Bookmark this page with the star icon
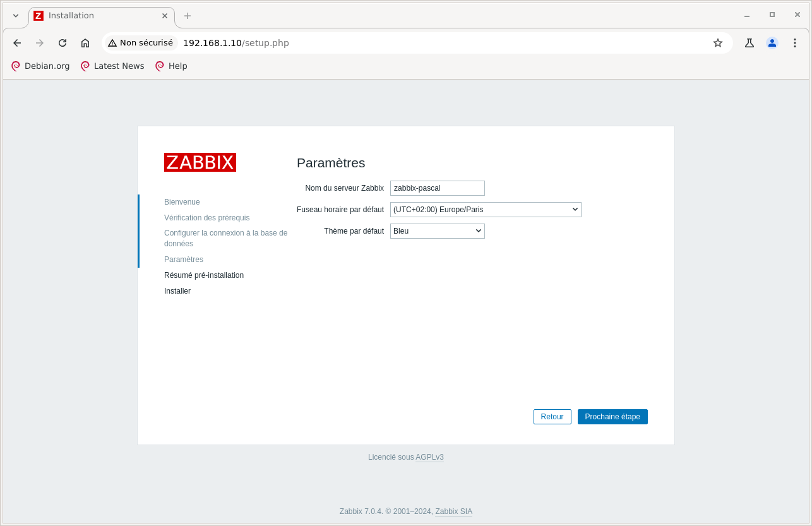 tap(718, 43)
